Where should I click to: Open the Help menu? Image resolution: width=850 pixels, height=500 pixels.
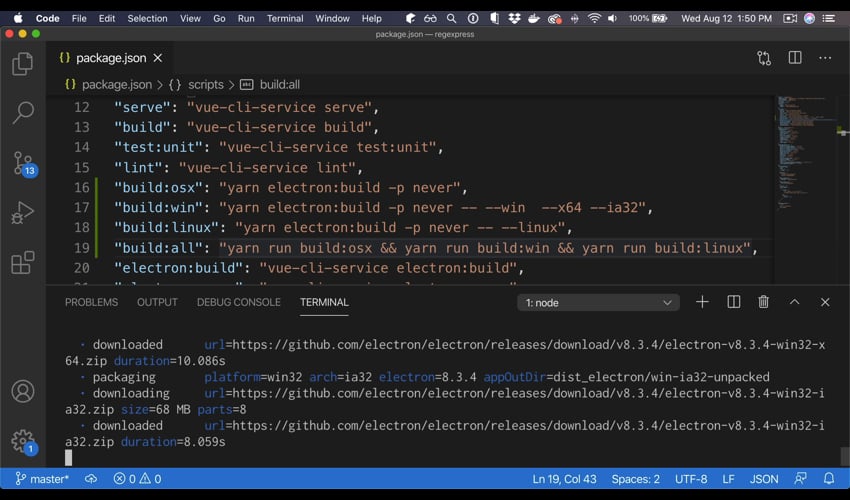point(371,18)
